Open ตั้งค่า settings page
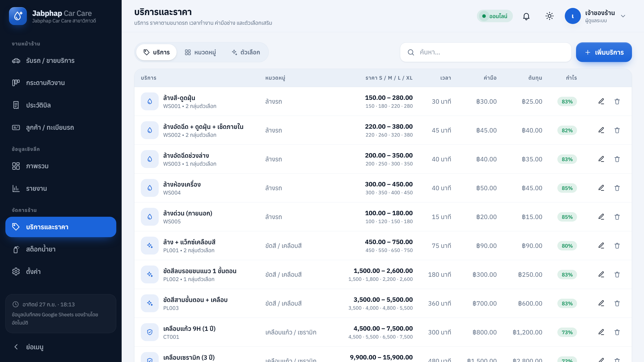The height and width of the screenshot is (362, 644). [61, 272]
